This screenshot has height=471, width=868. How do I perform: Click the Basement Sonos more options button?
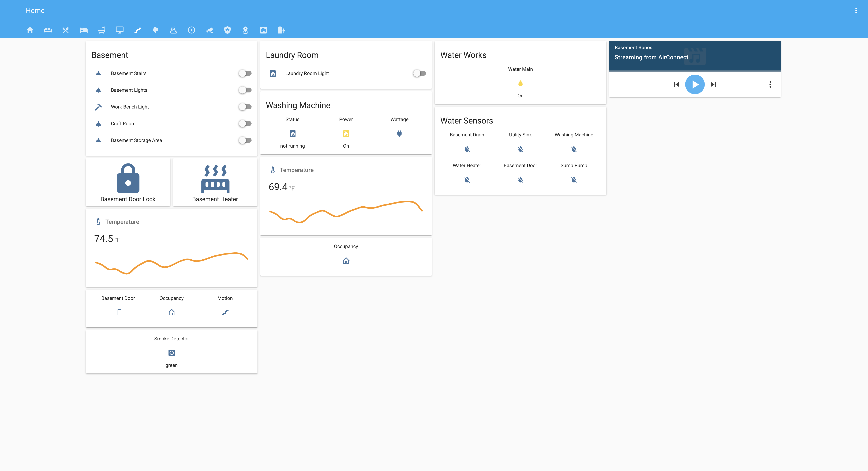(x=771, y=84)
